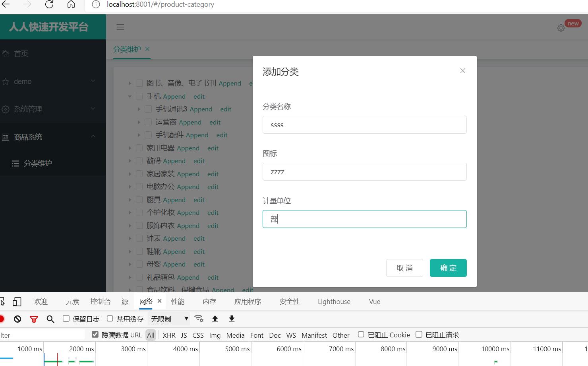
Task: Check the box next to 钟表
Action: 139,238
